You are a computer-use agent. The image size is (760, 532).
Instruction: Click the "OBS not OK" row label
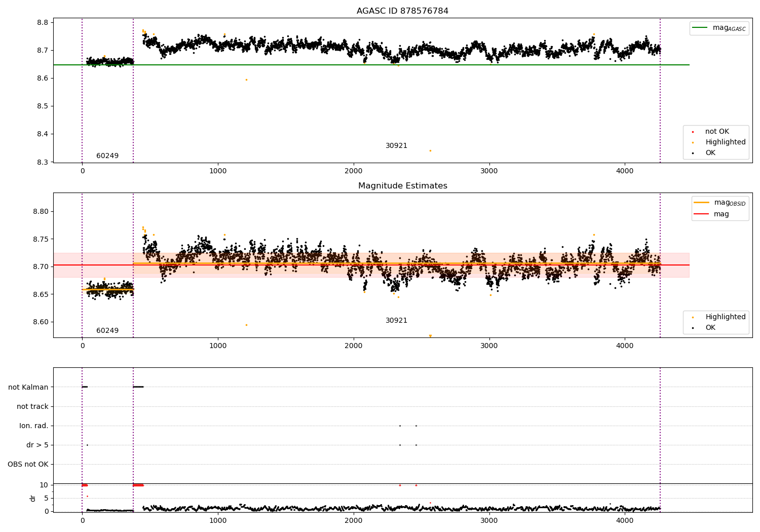pyautogui.click(x=28, y=464)
